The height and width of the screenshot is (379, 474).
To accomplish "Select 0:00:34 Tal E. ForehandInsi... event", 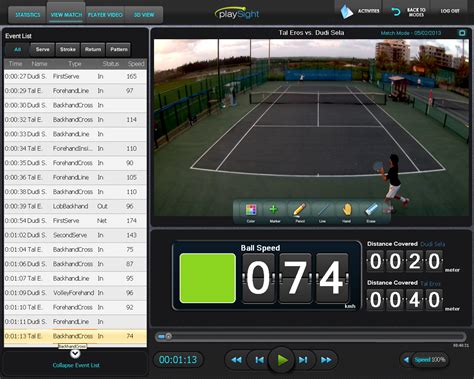I will coord(75,148).
